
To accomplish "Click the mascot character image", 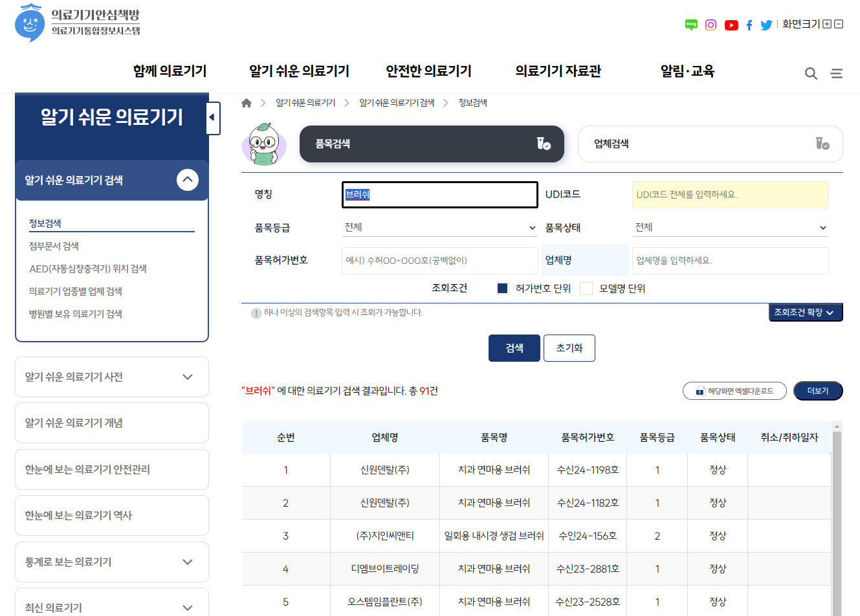I will pyautogui.click(x=264, y=144).
